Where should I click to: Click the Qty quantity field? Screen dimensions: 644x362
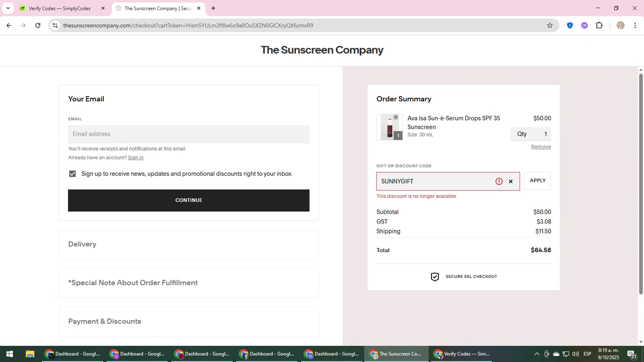click(x=531, y=134)
